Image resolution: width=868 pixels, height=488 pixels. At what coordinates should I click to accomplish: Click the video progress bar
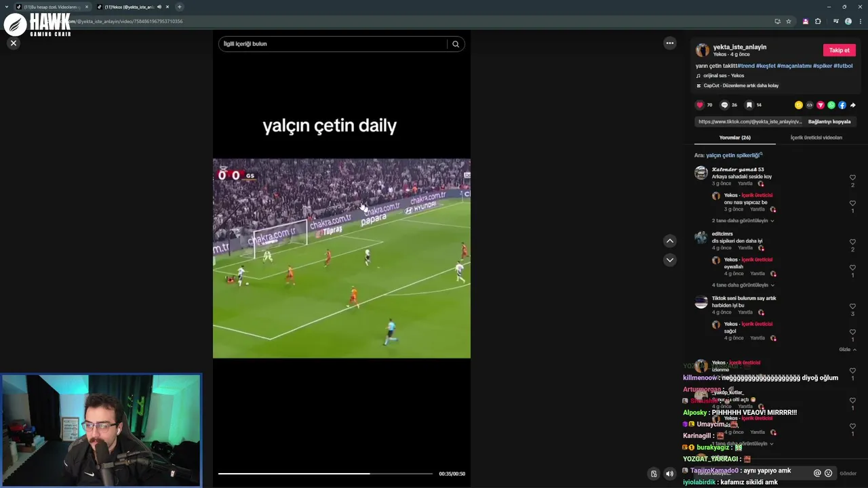[x=325, y=474]
